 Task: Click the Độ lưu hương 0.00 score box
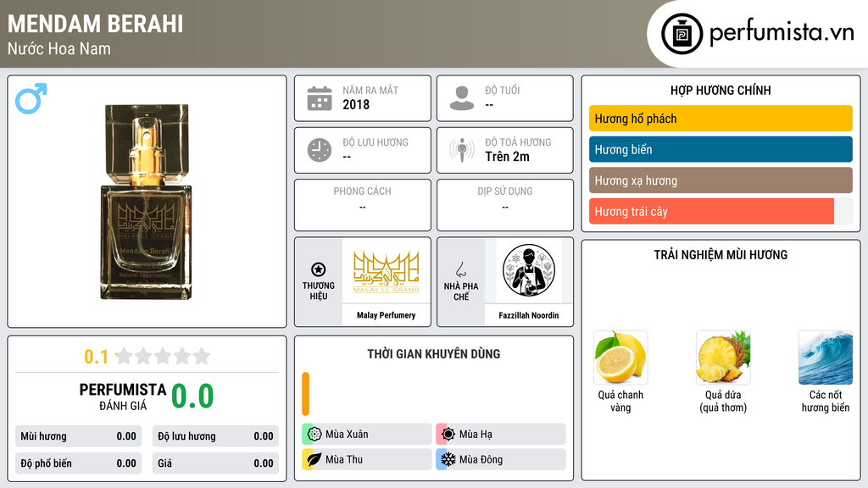215,436
